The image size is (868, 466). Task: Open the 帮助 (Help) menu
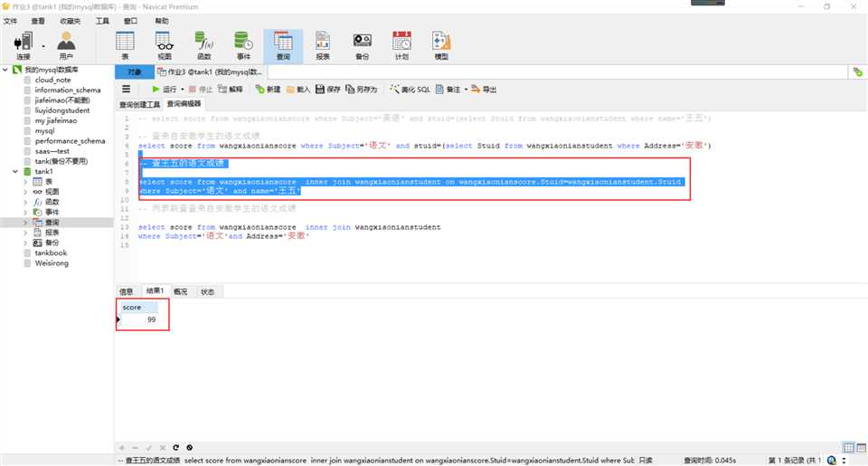point(162,21)
